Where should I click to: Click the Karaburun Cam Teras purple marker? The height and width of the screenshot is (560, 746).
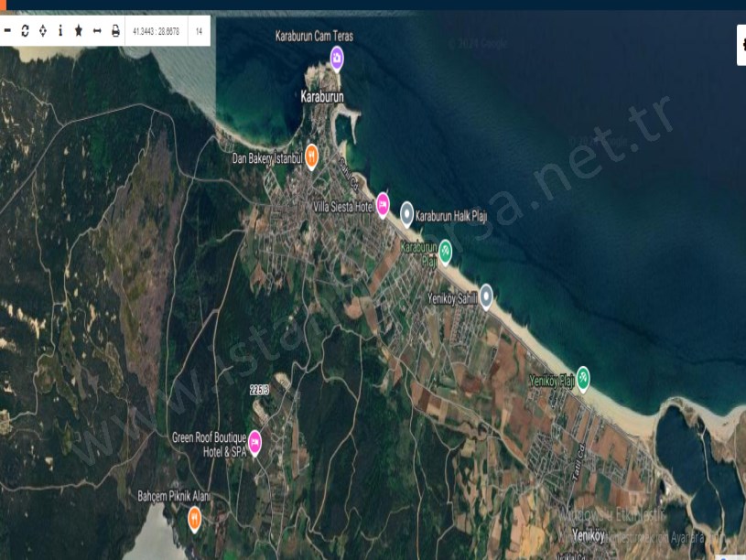[x=337, y=59]
